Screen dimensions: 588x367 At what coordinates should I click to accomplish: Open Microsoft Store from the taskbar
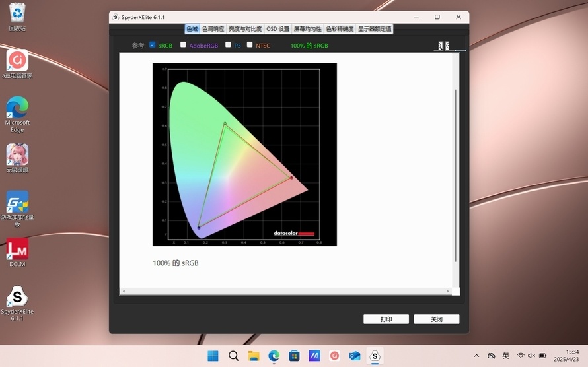pyautogui.click(x=294, y=356)
